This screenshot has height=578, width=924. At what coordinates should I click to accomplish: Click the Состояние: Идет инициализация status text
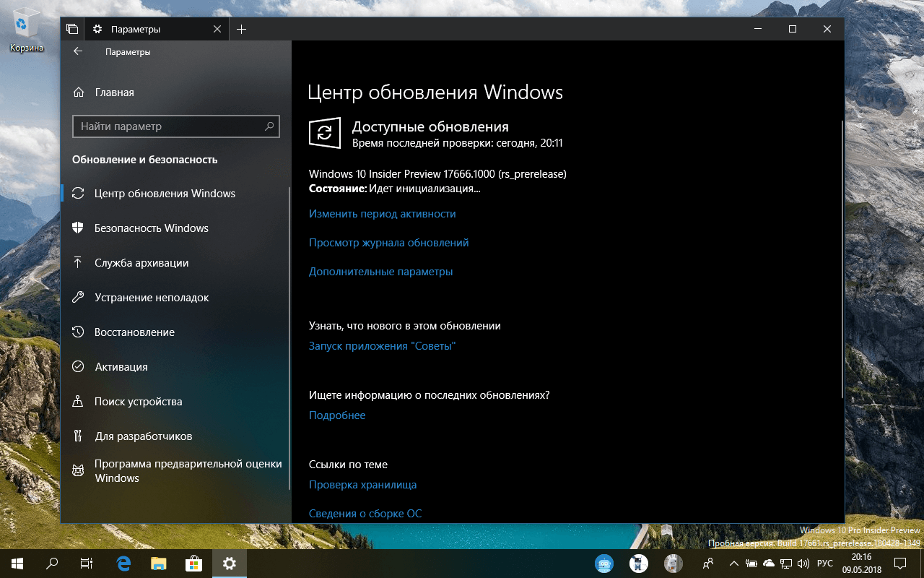point(395,189)
